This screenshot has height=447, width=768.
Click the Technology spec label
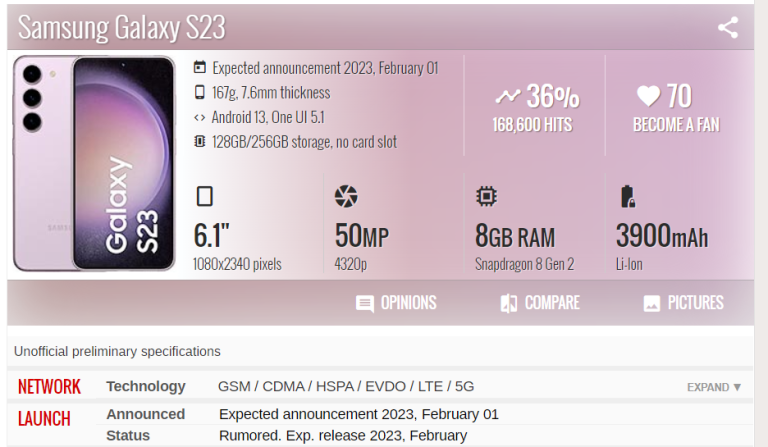(x=146, y=386)
